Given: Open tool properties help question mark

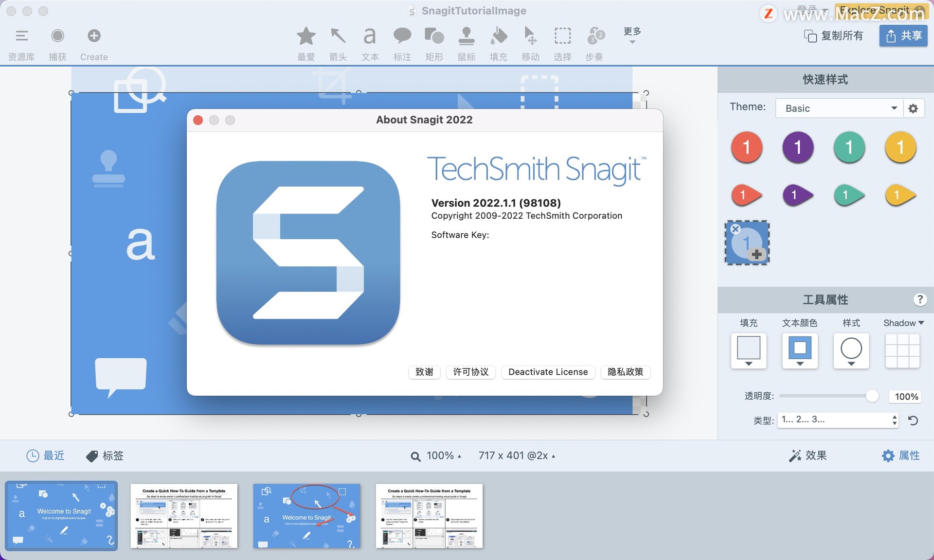Looking at the screenshot, I should click(x=919, y=299).
